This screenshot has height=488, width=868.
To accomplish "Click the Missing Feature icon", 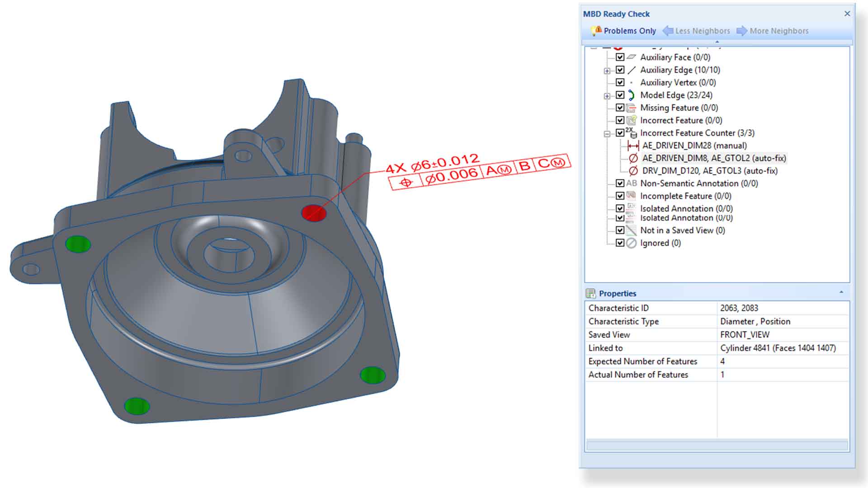I will coord(632,108).
